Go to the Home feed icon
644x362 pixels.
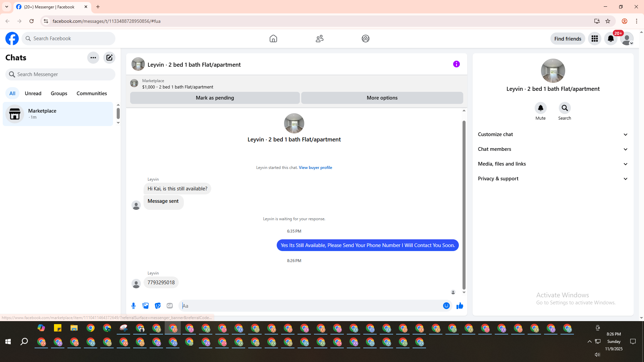[x=273, y=39]
